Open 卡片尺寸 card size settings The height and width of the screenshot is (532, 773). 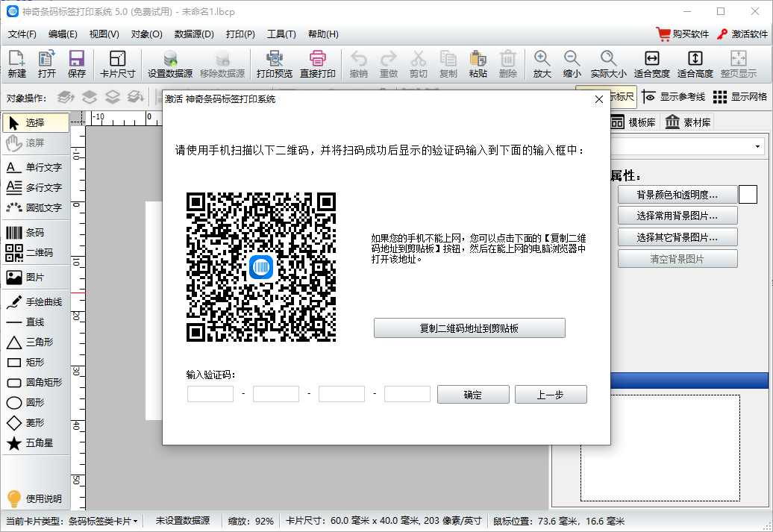[x=117, y=64]
